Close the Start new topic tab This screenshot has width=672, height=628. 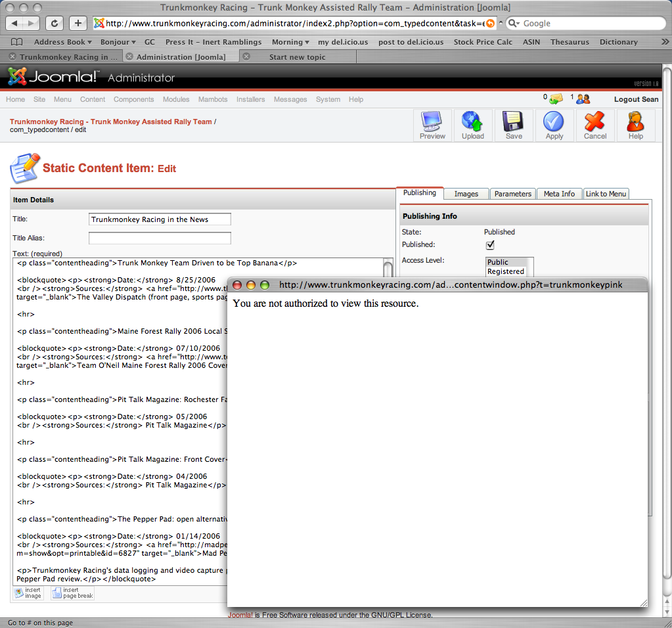click(246, 56)
